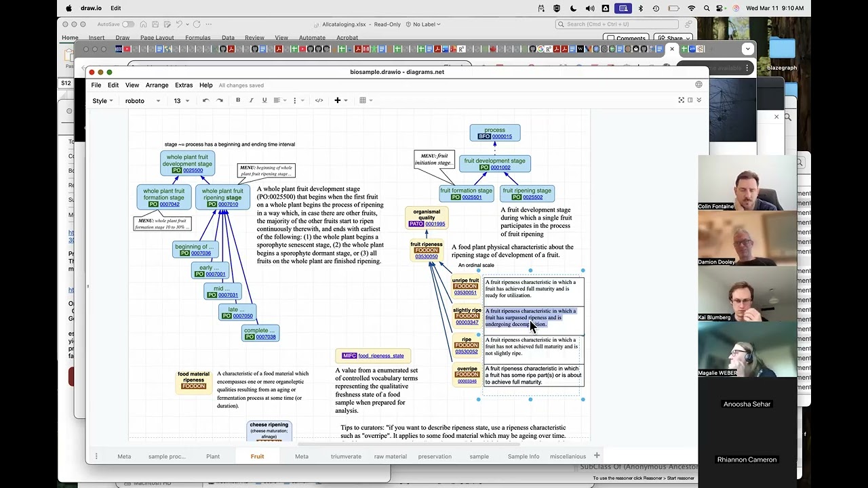Open the Style dropdown

[102, 101]
